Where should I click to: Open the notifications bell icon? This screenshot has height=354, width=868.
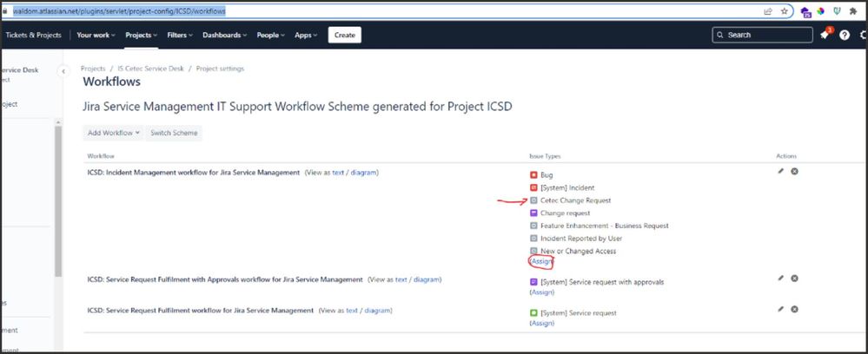[825, 35]
